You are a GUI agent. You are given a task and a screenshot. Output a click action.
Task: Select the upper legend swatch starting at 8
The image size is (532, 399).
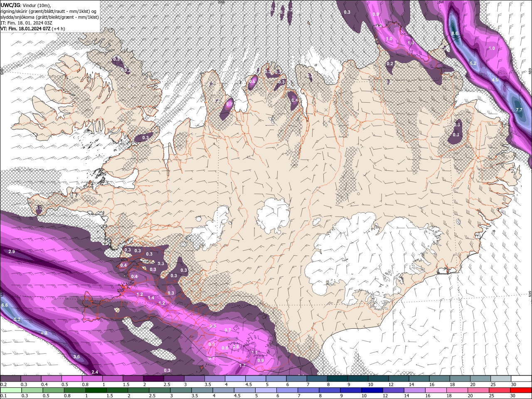337,378
